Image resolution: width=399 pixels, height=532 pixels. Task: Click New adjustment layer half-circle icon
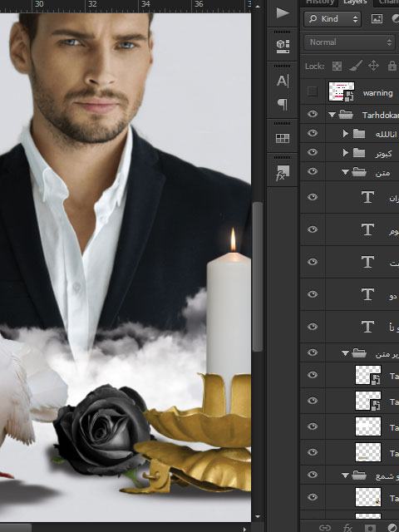point(394,528)
